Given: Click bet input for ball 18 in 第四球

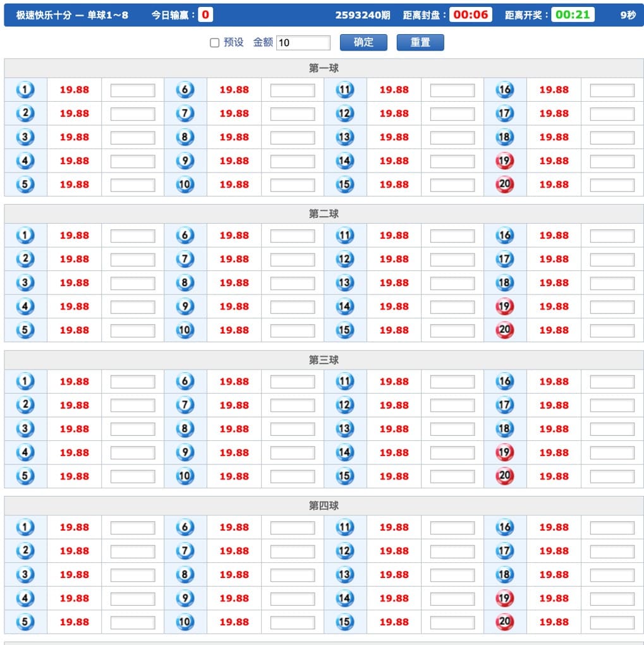Looking at the screenshot, I should [x=612, y=575].
